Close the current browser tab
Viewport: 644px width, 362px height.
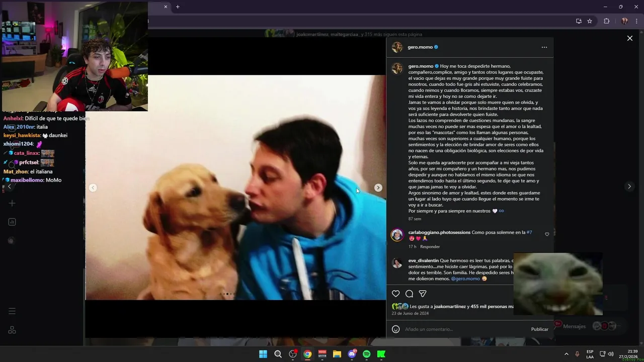166,7
